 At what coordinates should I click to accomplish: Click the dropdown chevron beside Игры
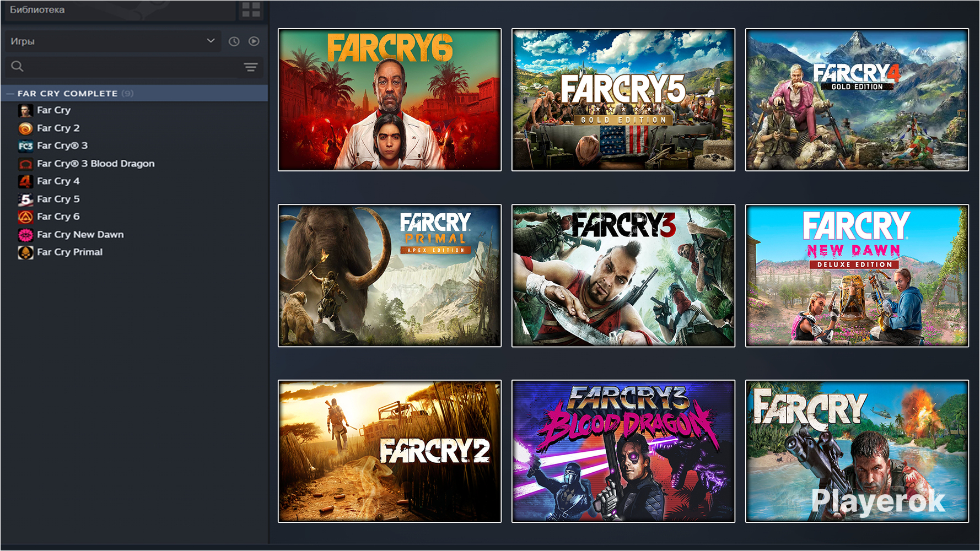[x=211, y=41]
